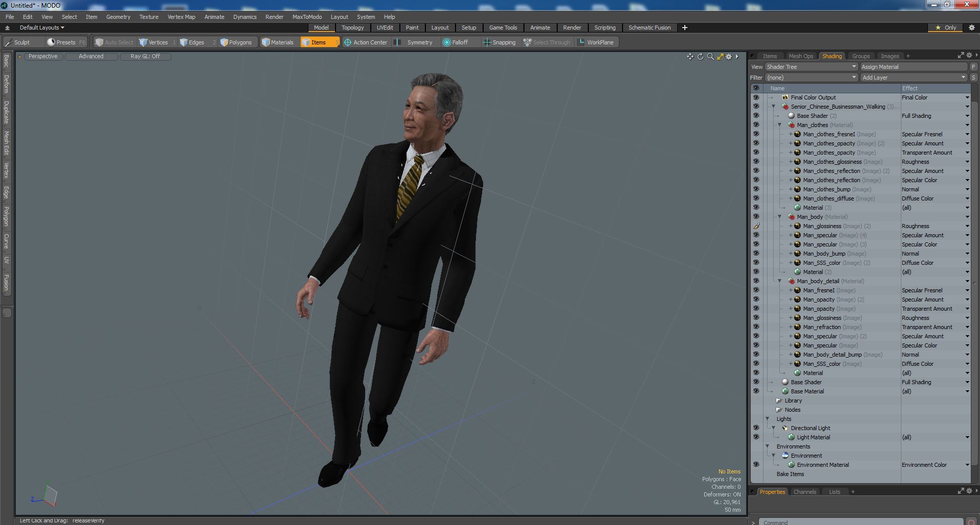This screenshot has width=980, height=525.
Task: Select the Final Color Output item
Action: (813, 97)
